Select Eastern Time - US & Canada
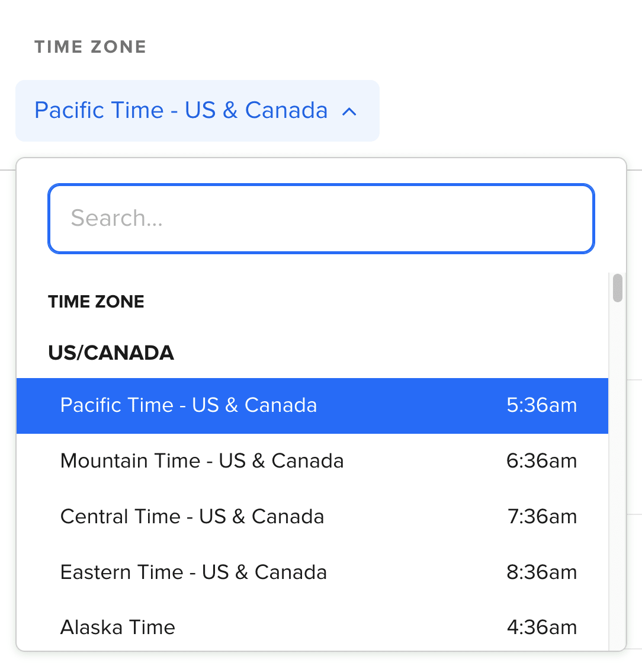This screenshot has height=672, width=642. click(193, 572)
